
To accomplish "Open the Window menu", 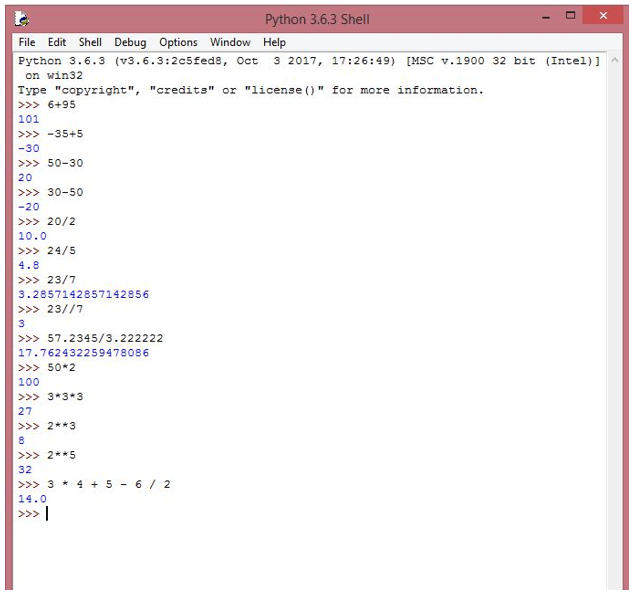I will point(230,42).
